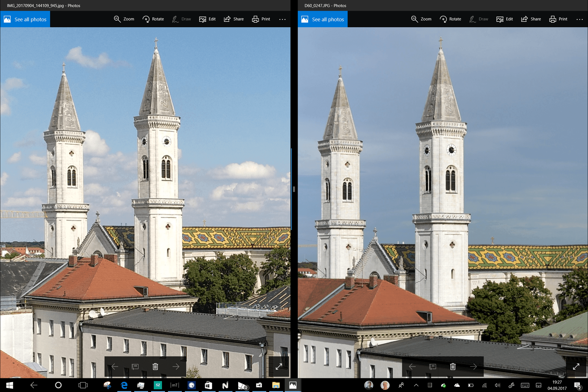Print the photo in the right window

[558, 19]
